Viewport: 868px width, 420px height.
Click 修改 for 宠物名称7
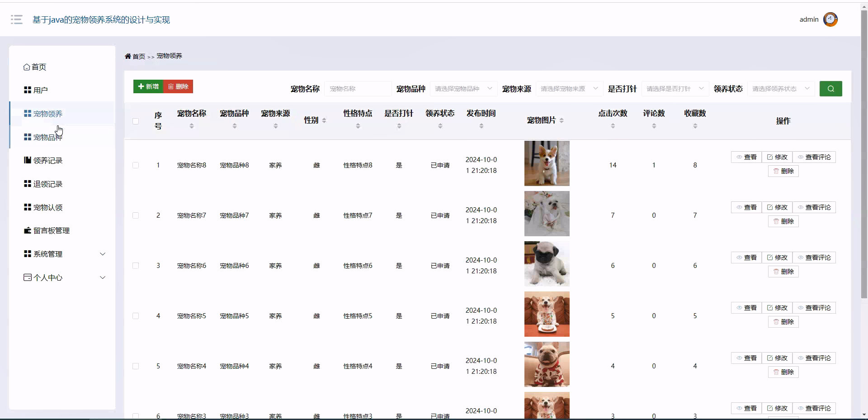[x=777, y=207]
